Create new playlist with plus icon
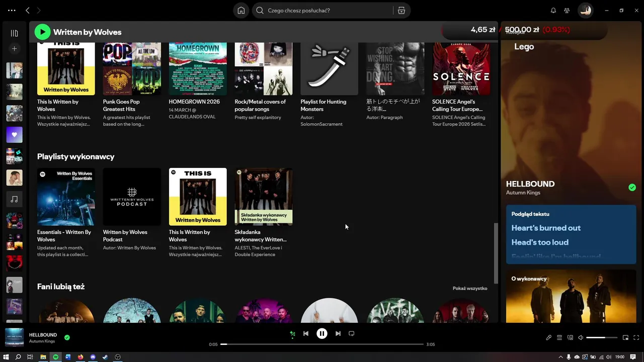This screenshot has height=362, width=644. (x=14, y=49)
